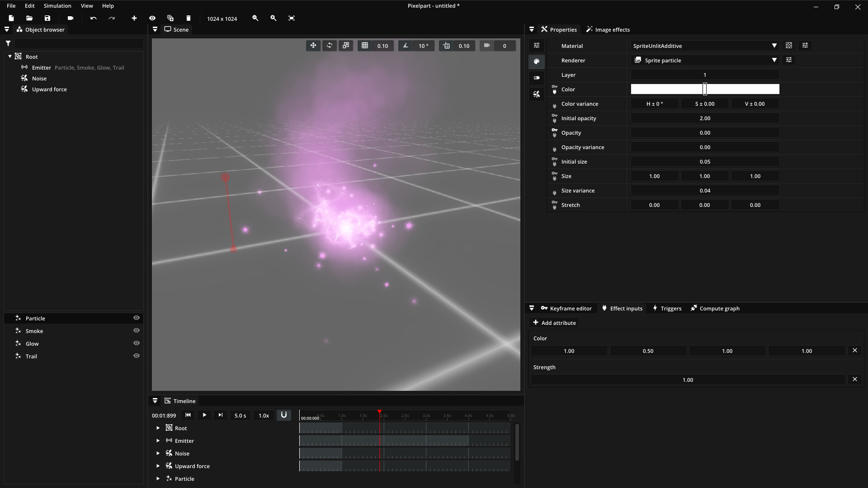
Task: Select the Scale tool in the scene toolbar
Action: pyautogui.click(x=345, y=45)
